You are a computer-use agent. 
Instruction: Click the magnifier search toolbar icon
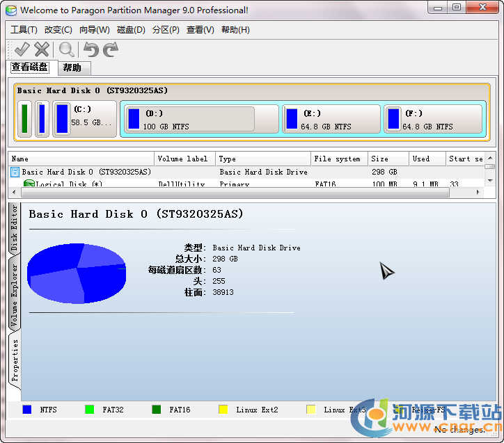pyautogui.click(x=66, y=49)
